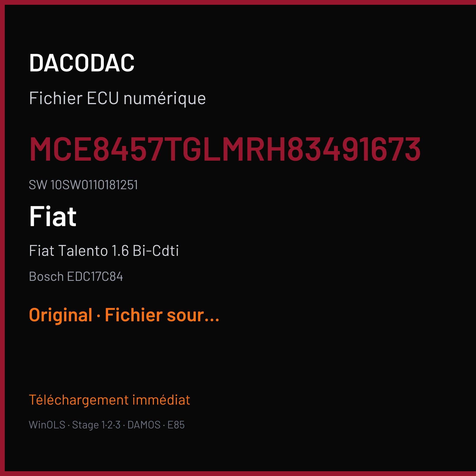476x476 pixels.
Task: Click the DAMOS tag in footer
Action: [144, 425]
